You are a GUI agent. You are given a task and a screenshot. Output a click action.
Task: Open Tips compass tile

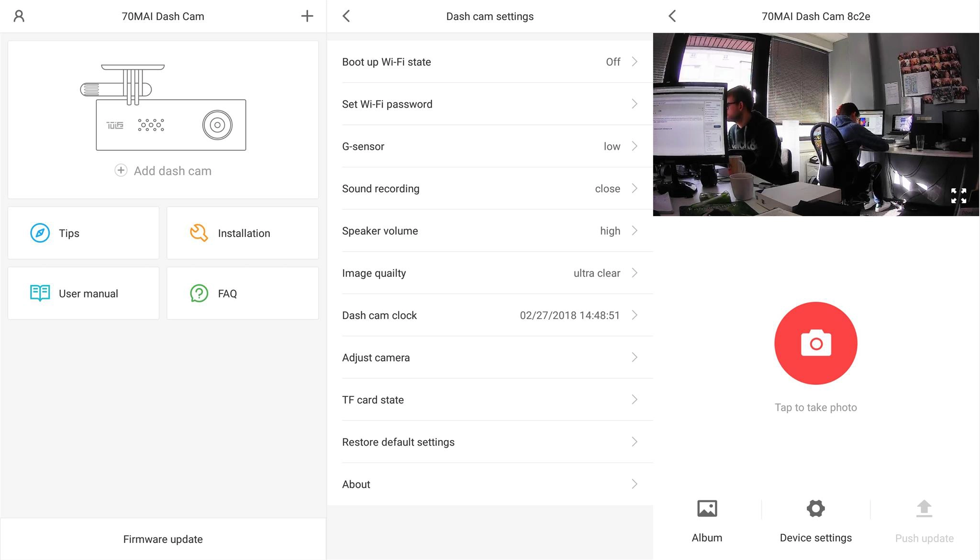tap(83, 233)
